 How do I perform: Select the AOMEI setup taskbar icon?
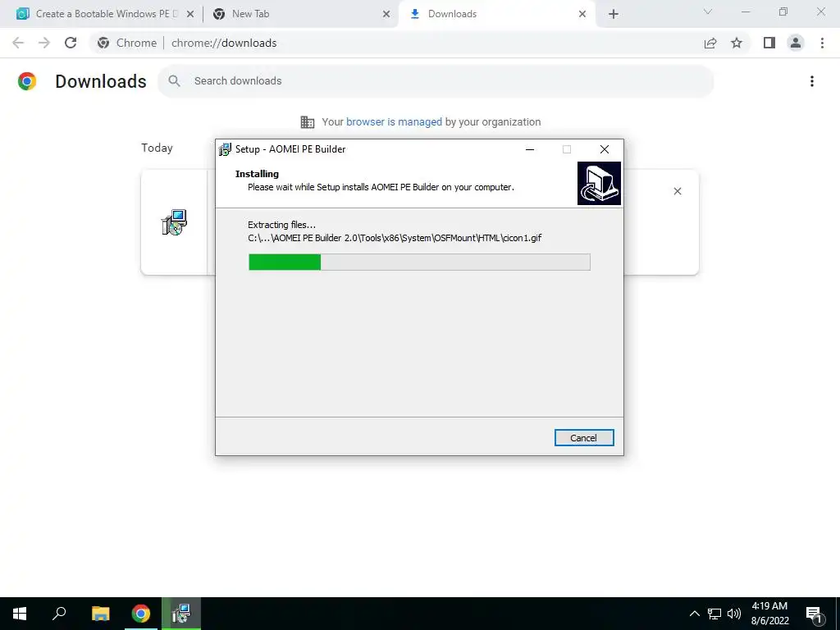point(181,614)
